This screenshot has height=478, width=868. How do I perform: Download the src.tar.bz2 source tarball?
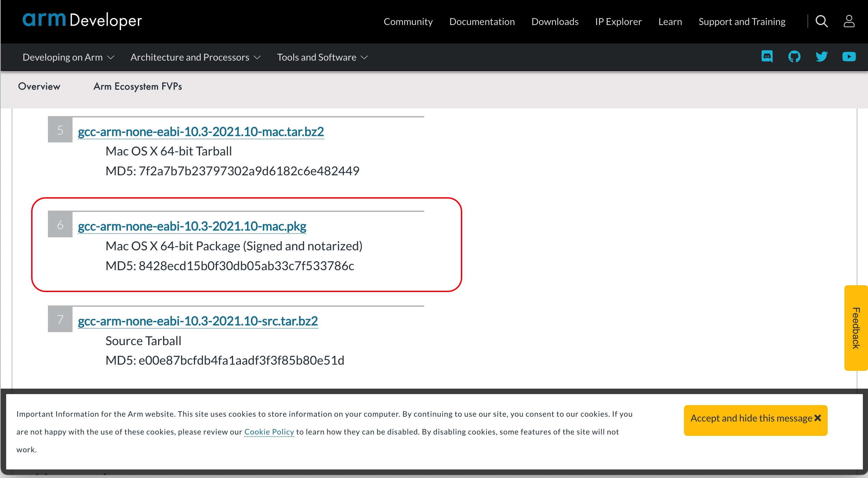198,321
